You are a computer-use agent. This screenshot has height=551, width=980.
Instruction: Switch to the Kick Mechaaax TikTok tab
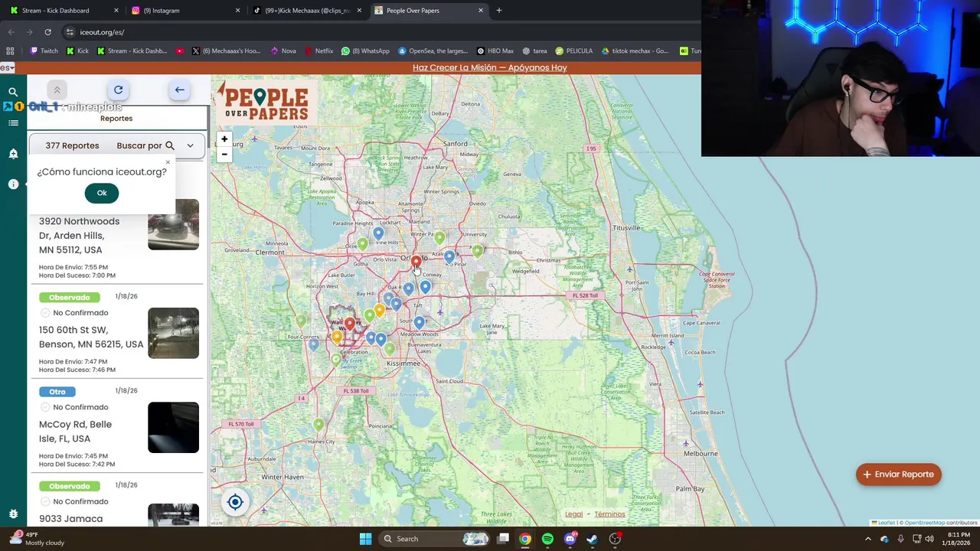(306, 11)
